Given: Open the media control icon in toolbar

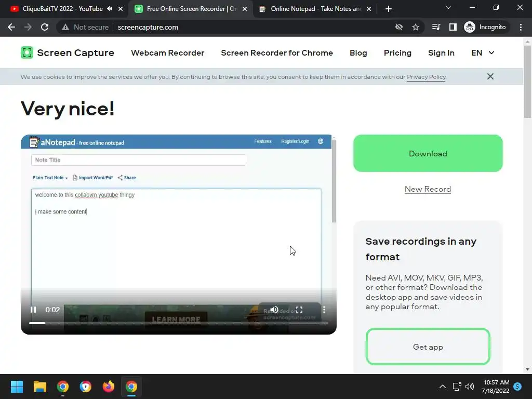Looking at the screenshot, I should point(436,27).
